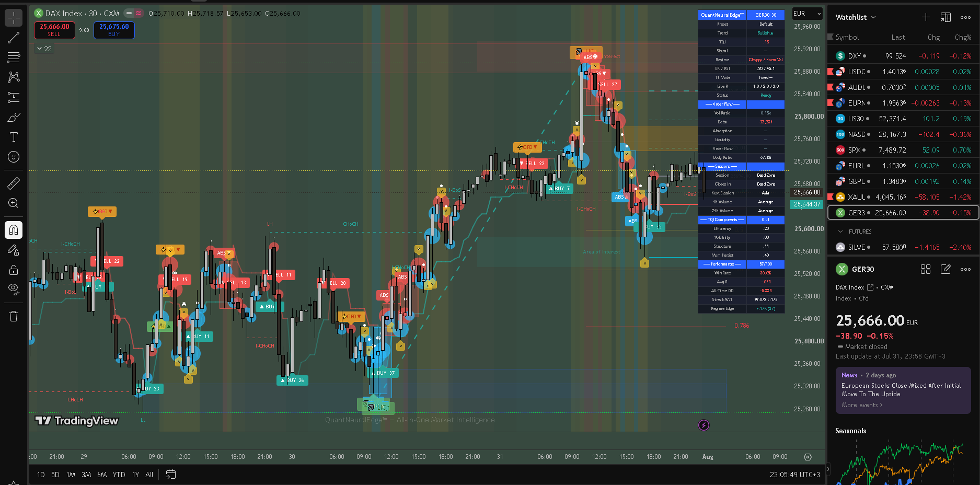Set chart range to YTD
980x485 pixels.
(119, 475)
